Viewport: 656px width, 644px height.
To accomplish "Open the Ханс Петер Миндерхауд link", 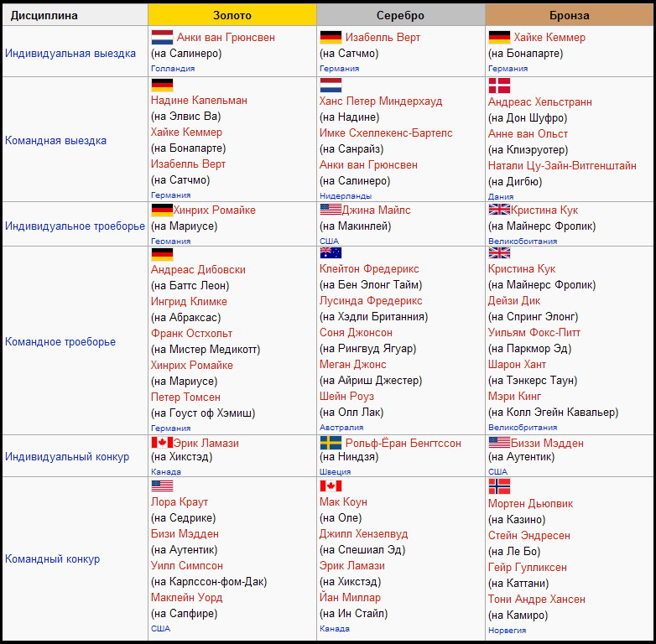I will pos(381,101).
